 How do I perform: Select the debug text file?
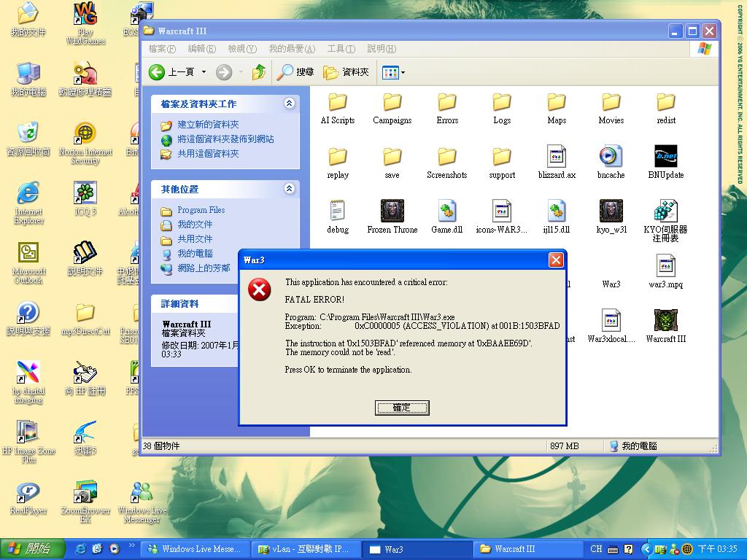(x=337, y=217)
